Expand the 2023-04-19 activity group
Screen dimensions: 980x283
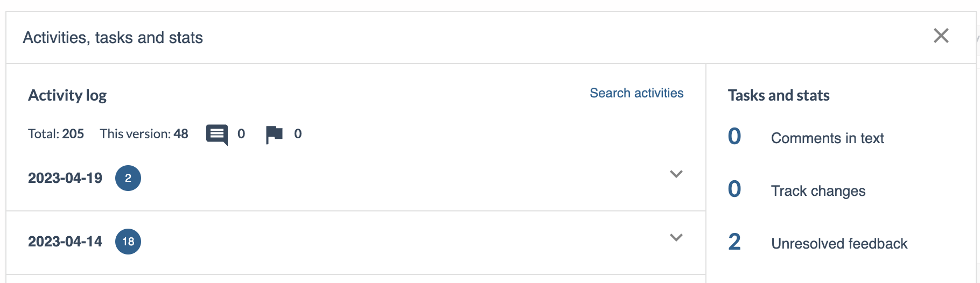pos(676,174)
